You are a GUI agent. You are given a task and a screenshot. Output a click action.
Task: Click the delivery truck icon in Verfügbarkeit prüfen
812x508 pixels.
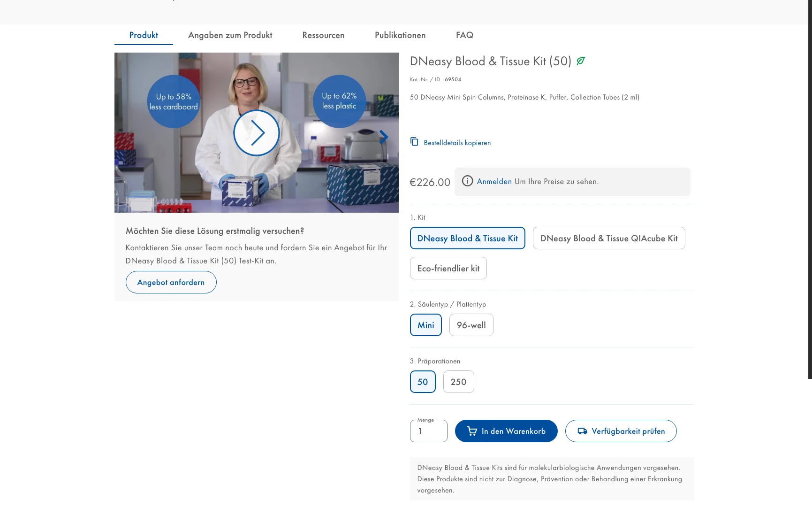point(582,431)
